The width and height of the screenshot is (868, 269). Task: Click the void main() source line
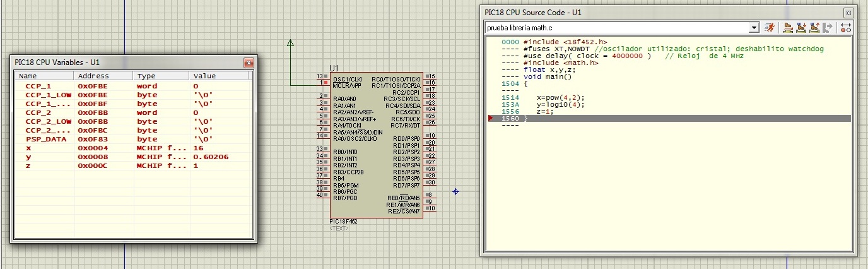[546, 76]
